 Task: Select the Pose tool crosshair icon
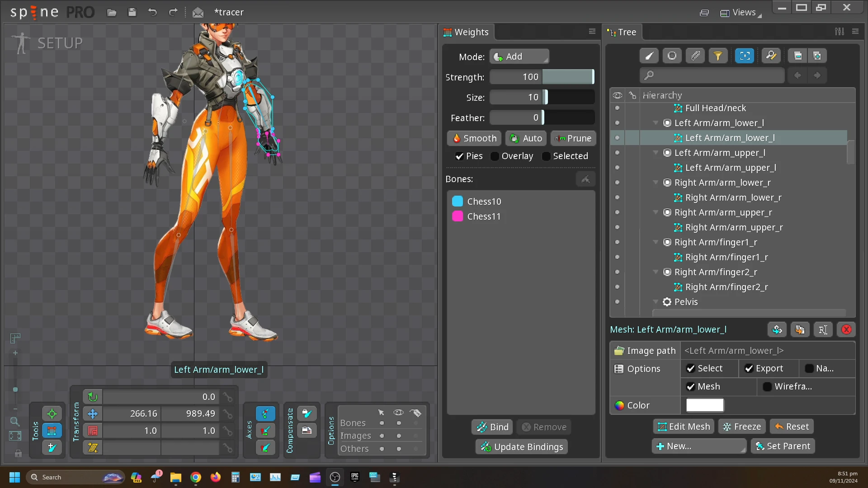[x=52, y=413]
